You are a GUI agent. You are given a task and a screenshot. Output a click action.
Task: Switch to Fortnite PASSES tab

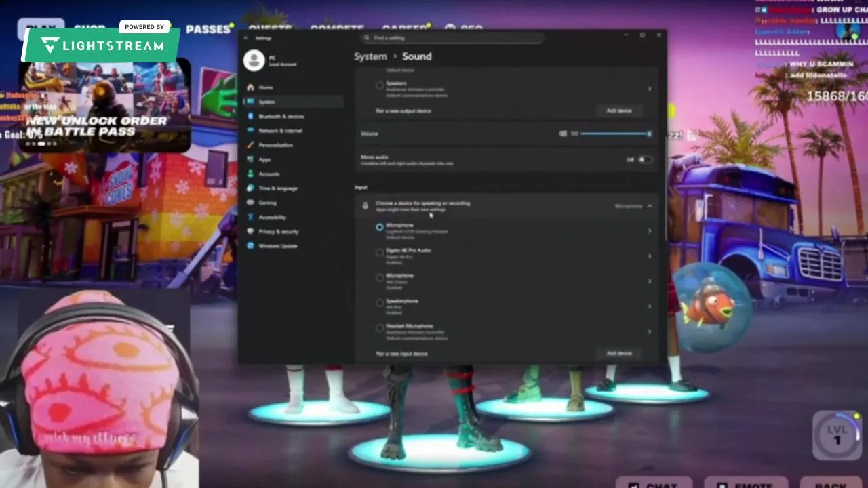click(x=208, y=29)
